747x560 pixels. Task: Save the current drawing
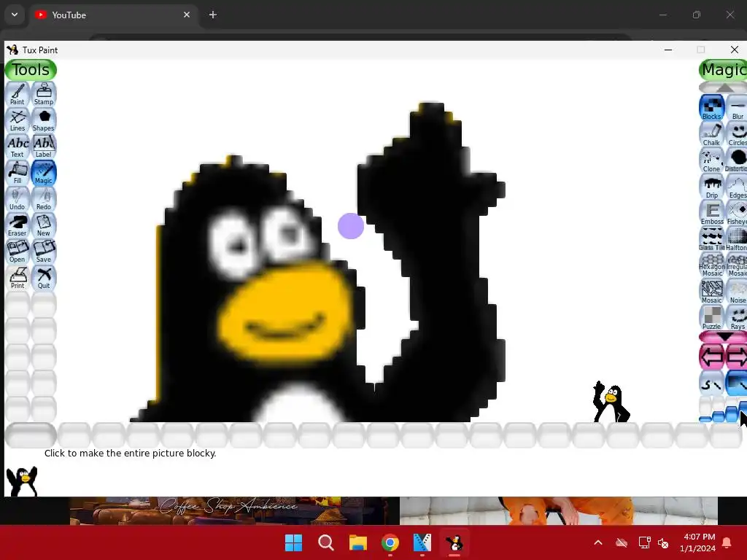click(44, 251)
